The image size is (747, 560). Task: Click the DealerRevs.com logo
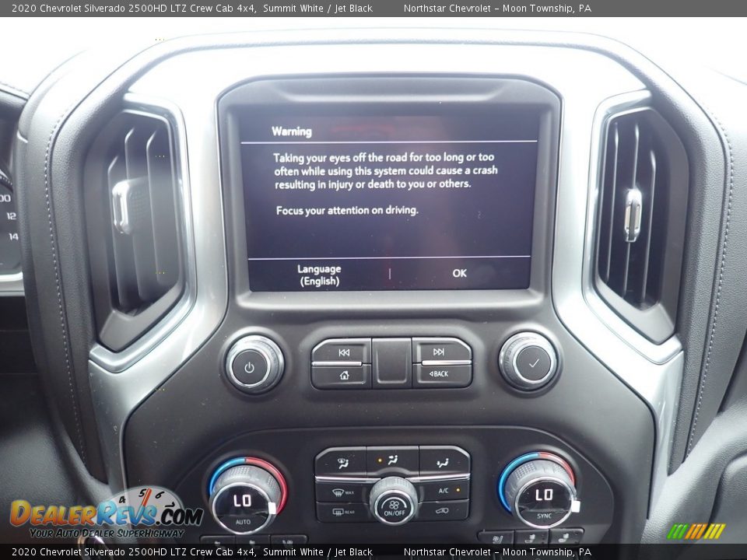coord(105,514)
